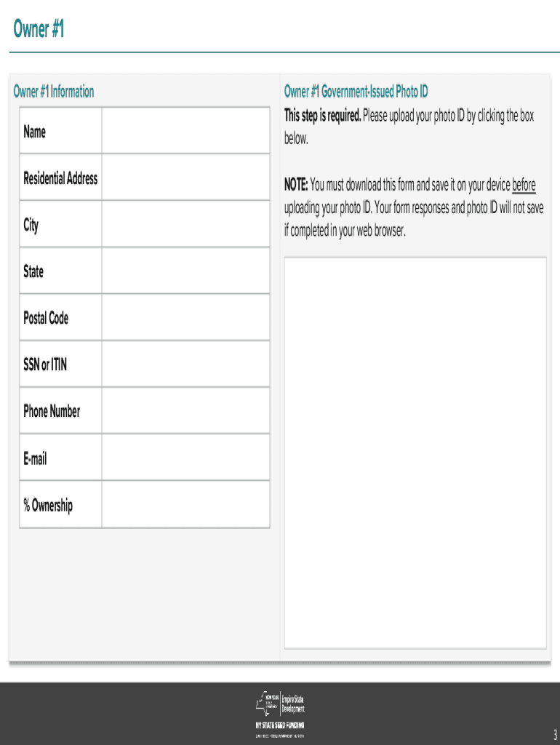Activate the Postal Code field
This screenshot has height=745, width=560.
click(185, 317)
